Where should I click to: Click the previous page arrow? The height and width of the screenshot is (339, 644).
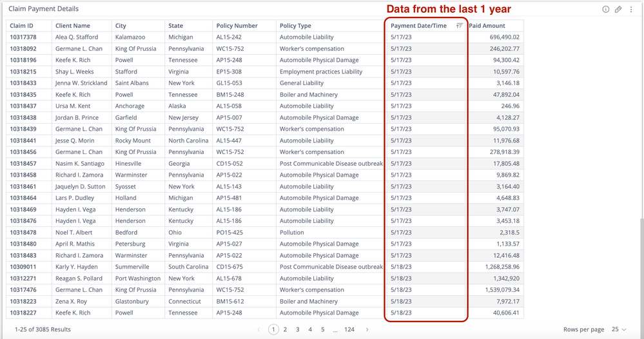pos(259,329)
